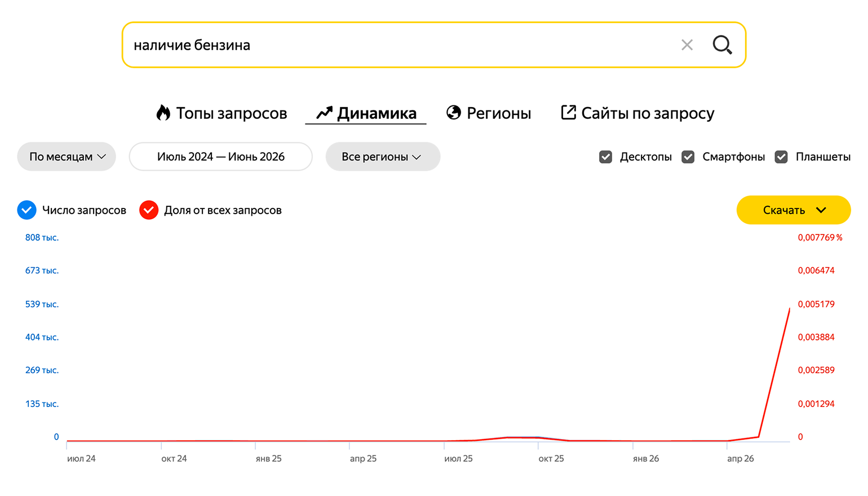Open the По месяцам period dropdown
Image resolution: width=868 pixels, height=496 pixels.
point(67,157)
